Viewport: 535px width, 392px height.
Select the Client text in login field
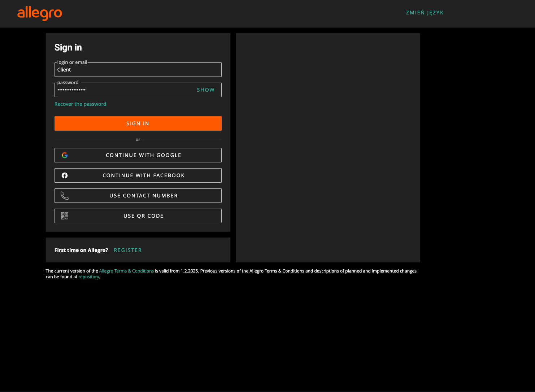(x=64, y=70)
